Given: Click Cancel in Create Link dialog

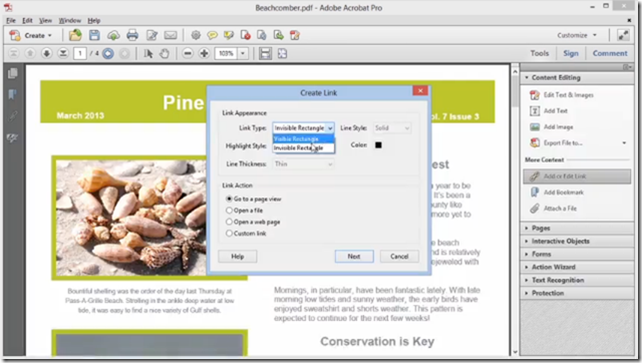Looking at the screenshot, I should (399, 257).
